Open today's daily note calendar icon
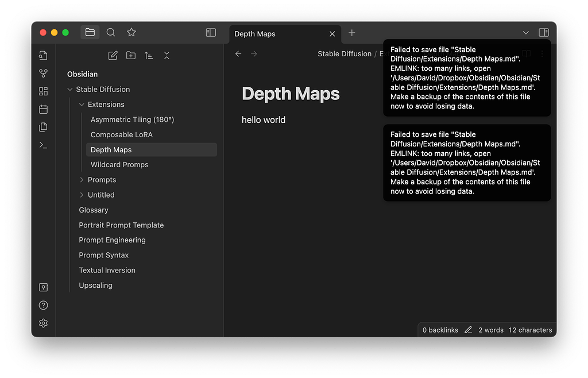Viewport: 588px width, 378px height. coord(43,109)
